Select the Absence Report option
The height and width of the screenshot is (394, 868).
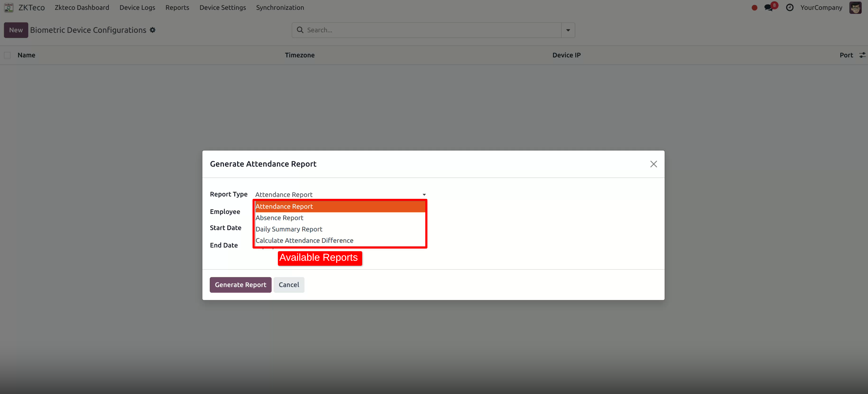[x=279, y=218]
